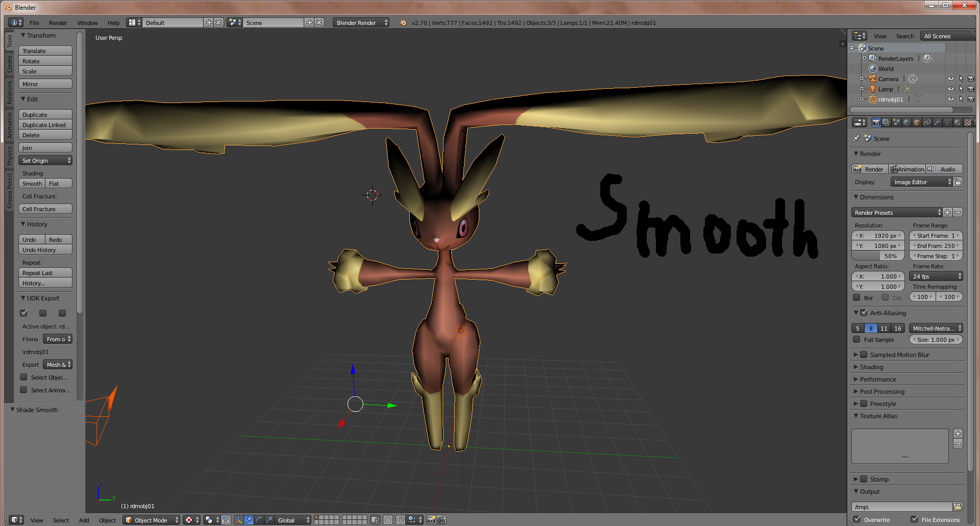The image size is (980, 526).
Task: Expand the rdmobj01 tree node in outliner
Action: [x=862, y=99]
